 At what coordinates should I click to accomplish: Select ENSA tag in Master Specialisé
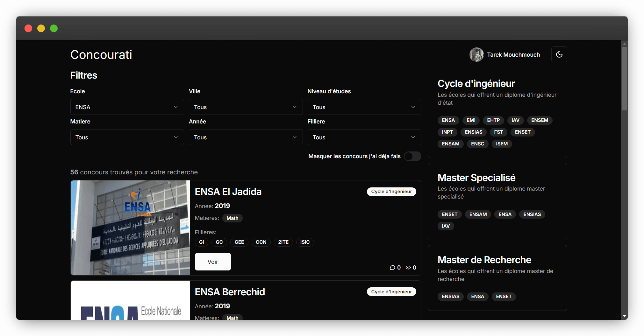click(x=505, y=214)
